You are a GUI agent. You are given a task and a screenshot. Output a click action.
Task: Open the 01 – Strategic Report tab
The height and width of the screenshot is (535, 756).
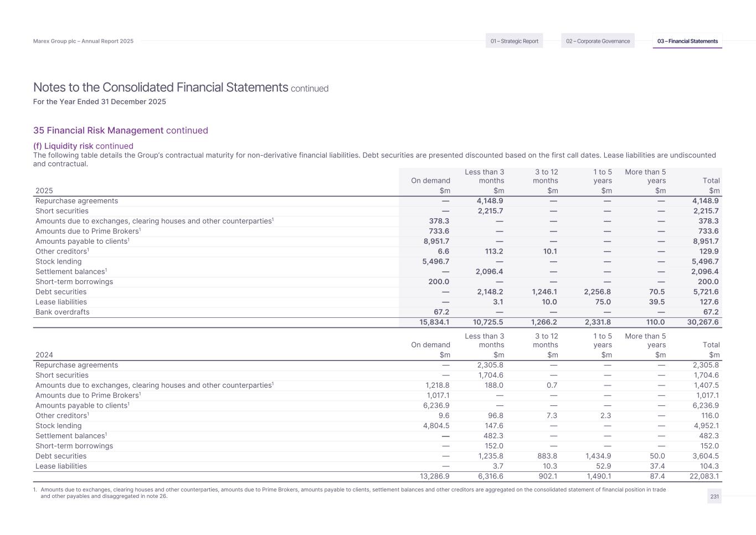click(514, 41)
